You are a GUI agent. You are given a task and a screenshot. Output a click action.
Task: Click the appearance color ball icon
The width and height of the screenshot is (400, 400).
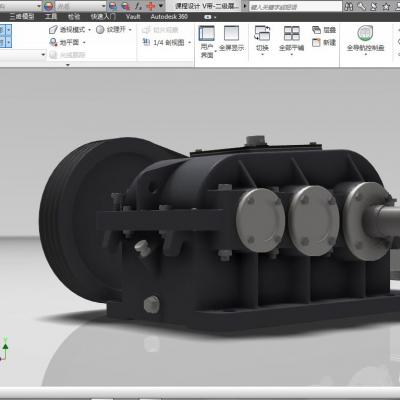click(x=48, y=6)
